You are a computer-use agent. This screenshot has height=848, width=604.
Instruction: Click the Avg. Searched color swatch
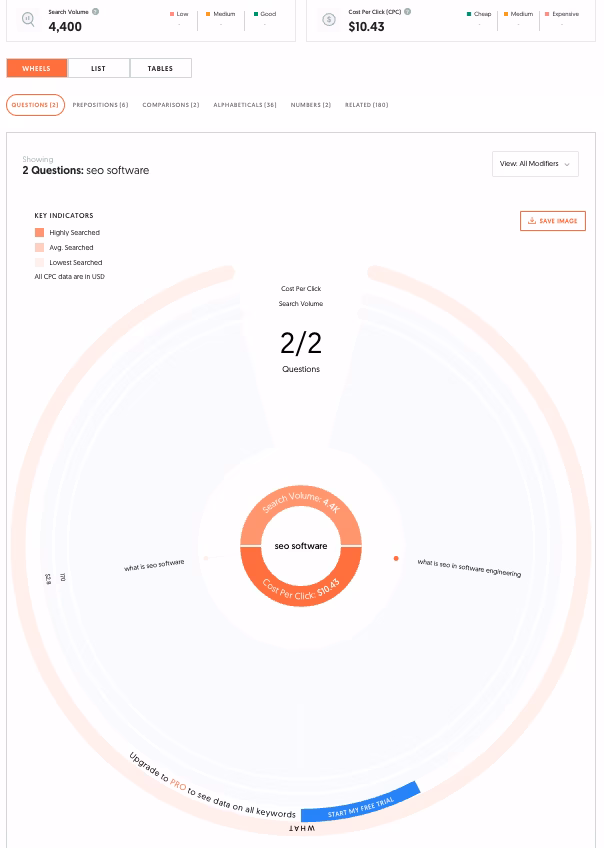click(39, 247)
